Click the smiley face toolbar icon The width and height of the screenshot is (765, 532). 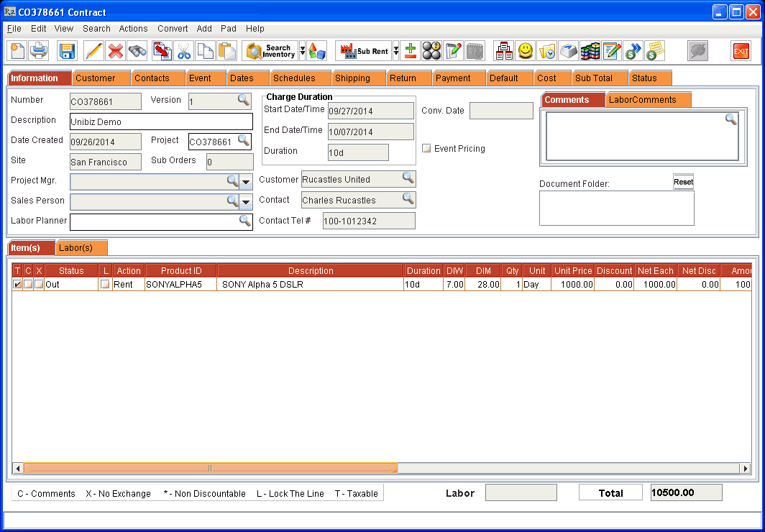click(x=526, y=51)
